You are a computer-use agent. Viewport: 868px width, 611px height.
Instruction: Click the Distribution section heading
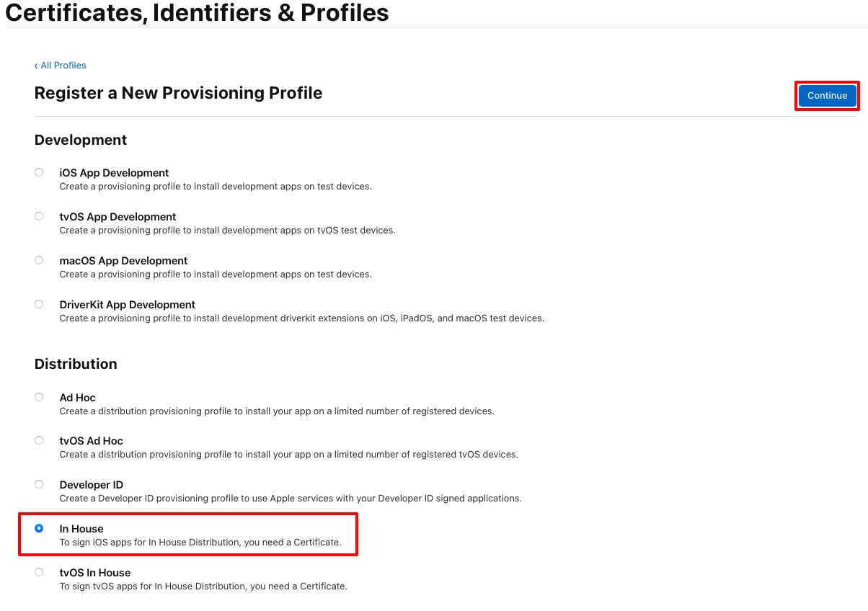coord(76,364)
